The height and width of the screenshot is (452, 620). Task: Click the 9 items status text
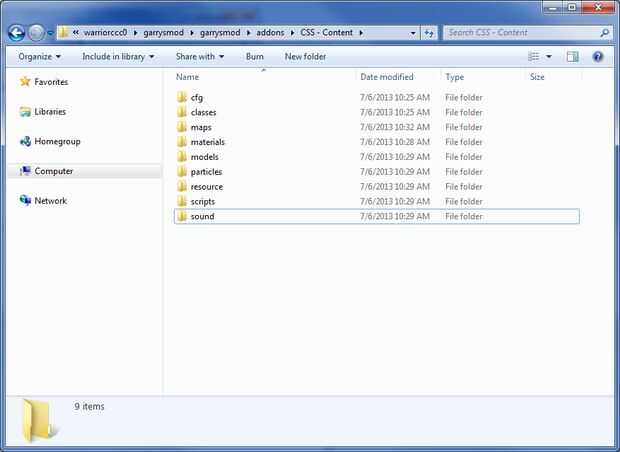[89, 407]
